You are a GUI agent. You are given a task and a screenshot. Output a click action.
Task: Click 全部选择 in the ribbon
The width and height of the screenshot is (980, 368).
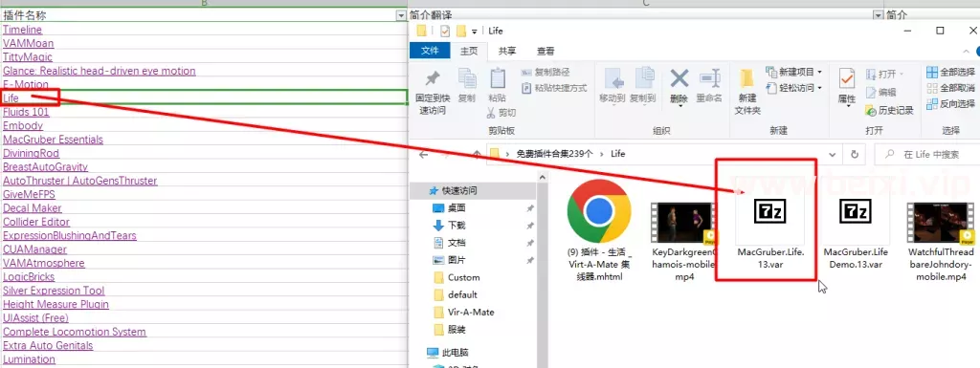[x=950, y=72]
